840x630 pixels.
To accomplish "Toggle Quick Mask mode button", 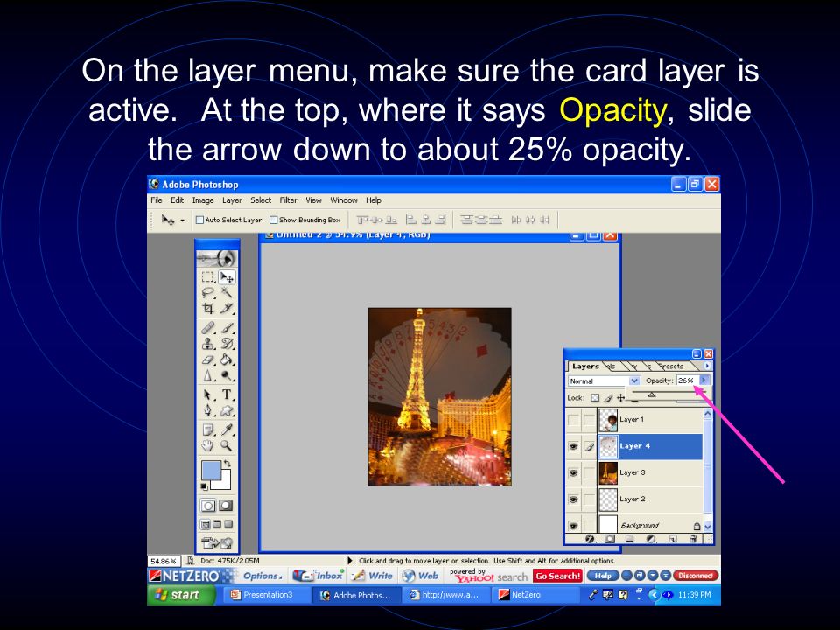I will (x=226, y=505).
